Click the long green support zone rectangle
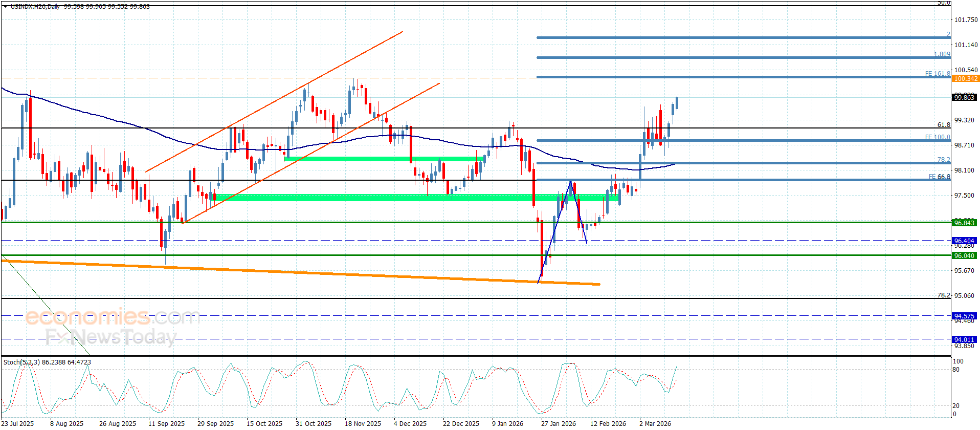 pos(416,197)
